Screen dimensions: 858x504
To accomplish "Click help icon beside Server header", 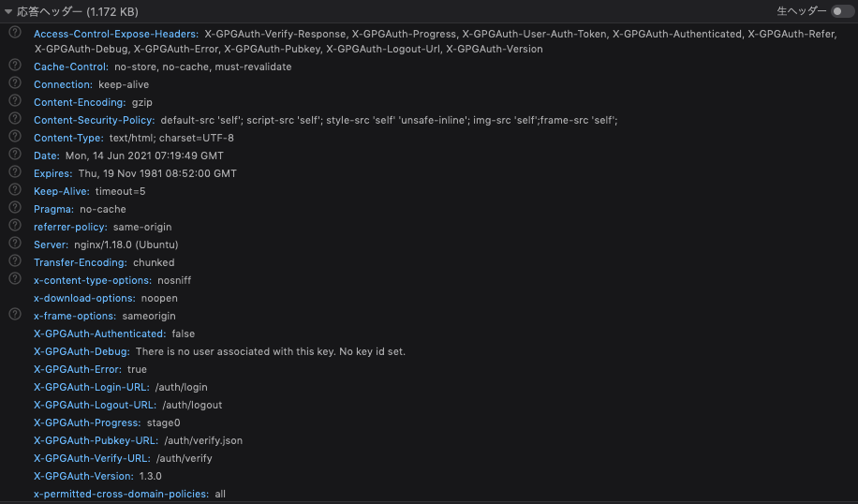I will click(15, 243).
